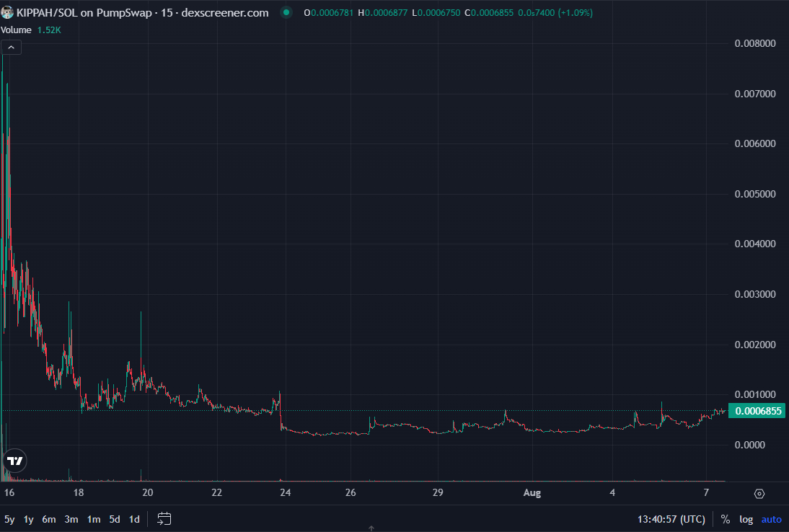Open the timezone menu showing 13:40:57 (UTC)
Viewport: 789px width, 532px height.
671,519
